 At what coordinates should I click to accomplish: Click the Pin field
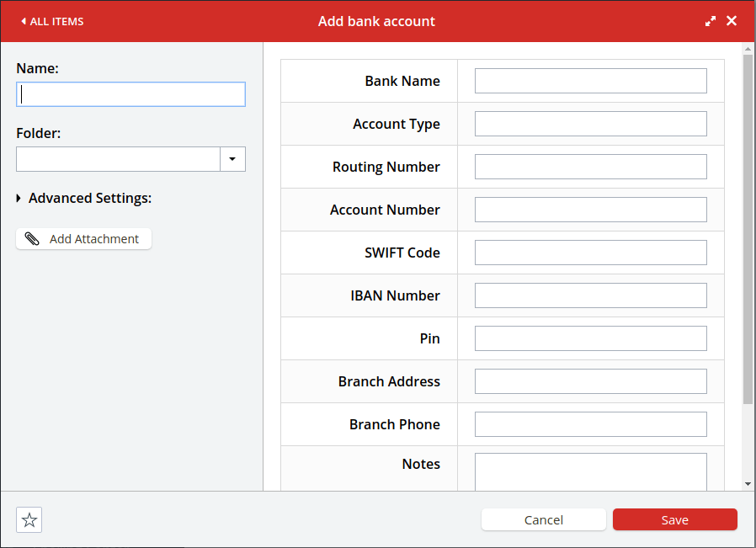(591, 338)
